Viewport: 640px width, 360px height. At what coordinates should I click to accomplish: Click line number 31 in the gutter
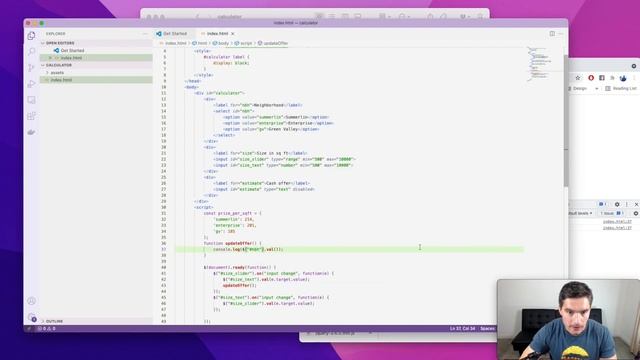point(164,213)
